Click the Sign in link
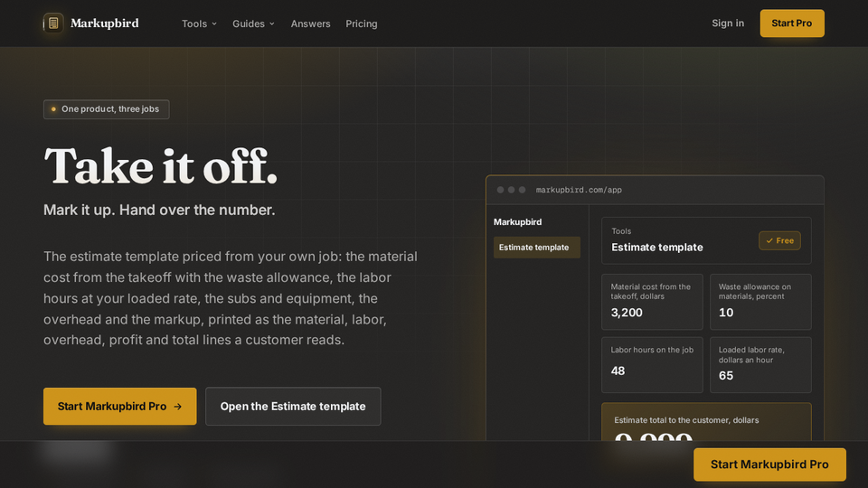Image resolution: width=868 pixels, height=488 pixels. 728,23
